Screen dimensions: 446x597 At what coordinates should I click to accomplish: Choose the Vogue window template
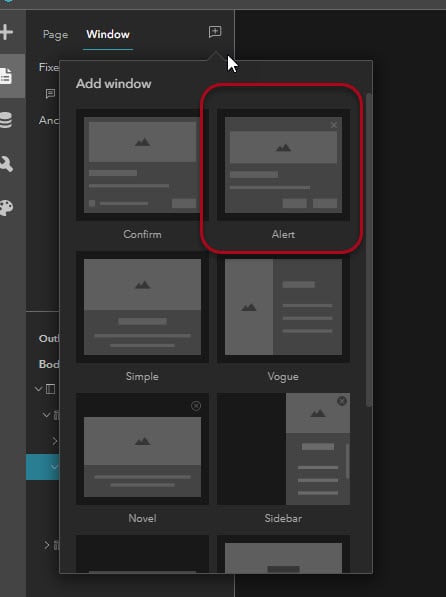[283, 307]
